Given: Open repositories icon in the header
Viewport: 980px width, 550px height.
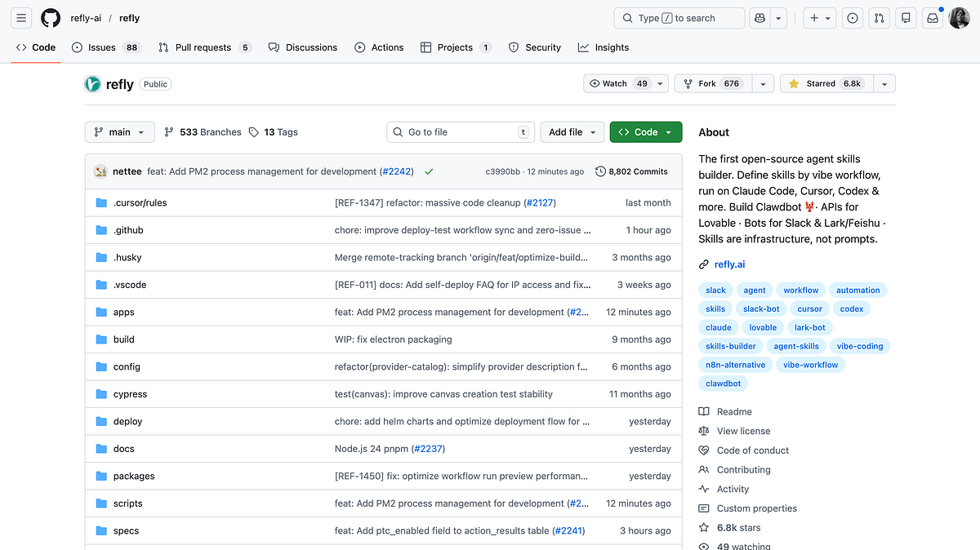Looking at the screenshot, I should click(x=906, y=18).
